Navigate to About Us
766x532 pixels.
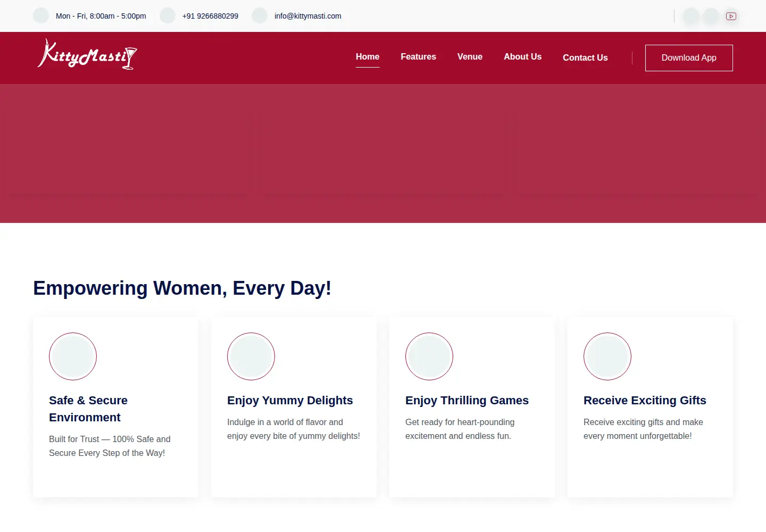pyautogui.click(x=522, y=57)
